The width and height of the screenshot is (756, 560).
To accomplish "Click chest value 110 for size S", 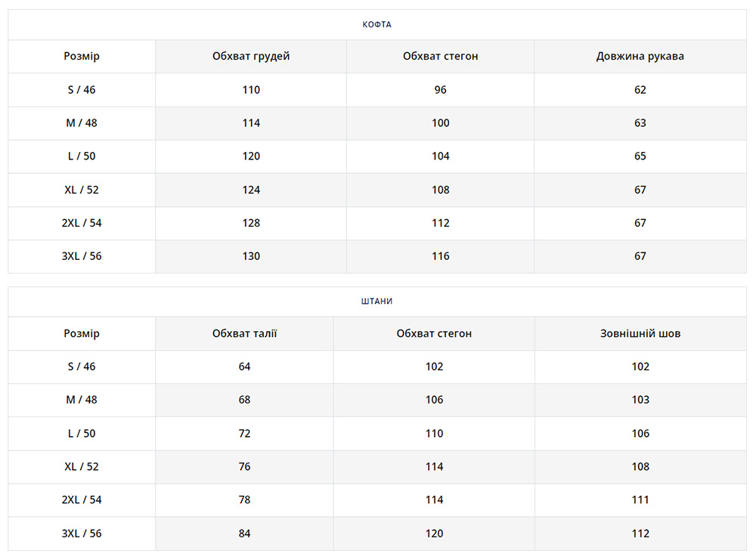I will (251, 90).
